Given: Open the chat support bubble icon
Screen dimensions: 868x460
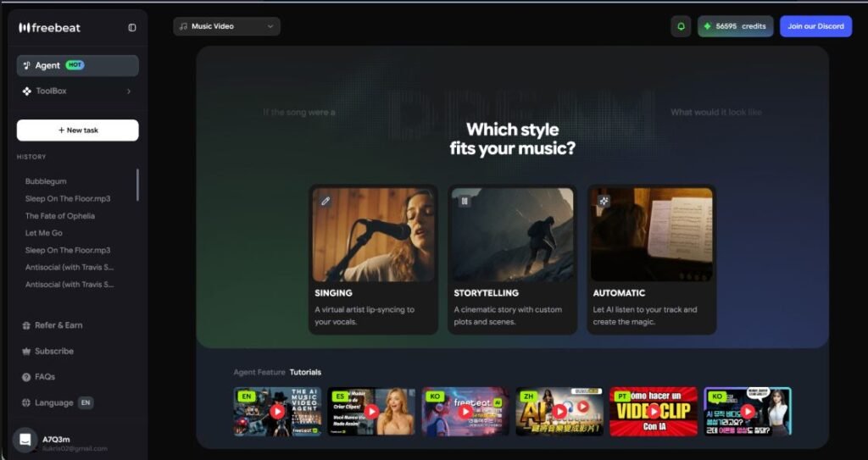Looking at the screenshot, I should (25, 439).
